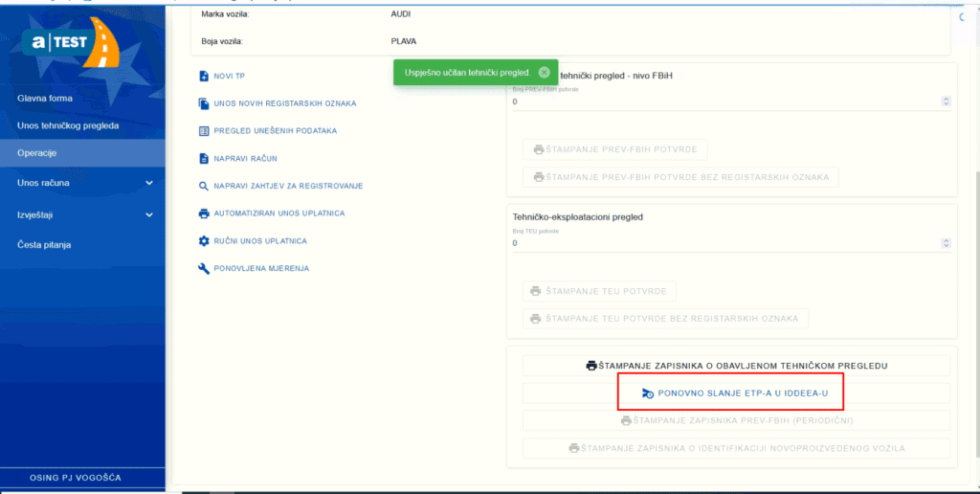Image resolution: width=980 pixels, height=494 pixels.
Task: Click the NAPRAVI RAČUN document icon
Action: pyautogui.click(x=203, y=158)
